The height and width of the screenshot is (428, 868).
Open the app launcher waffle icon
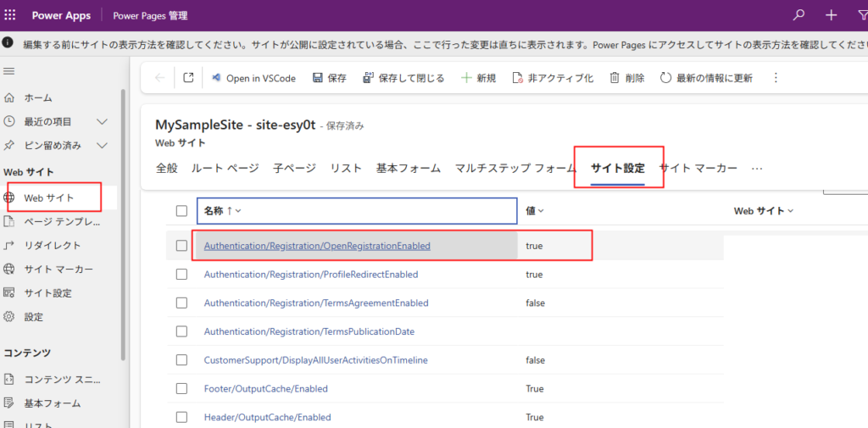point(11,15)
